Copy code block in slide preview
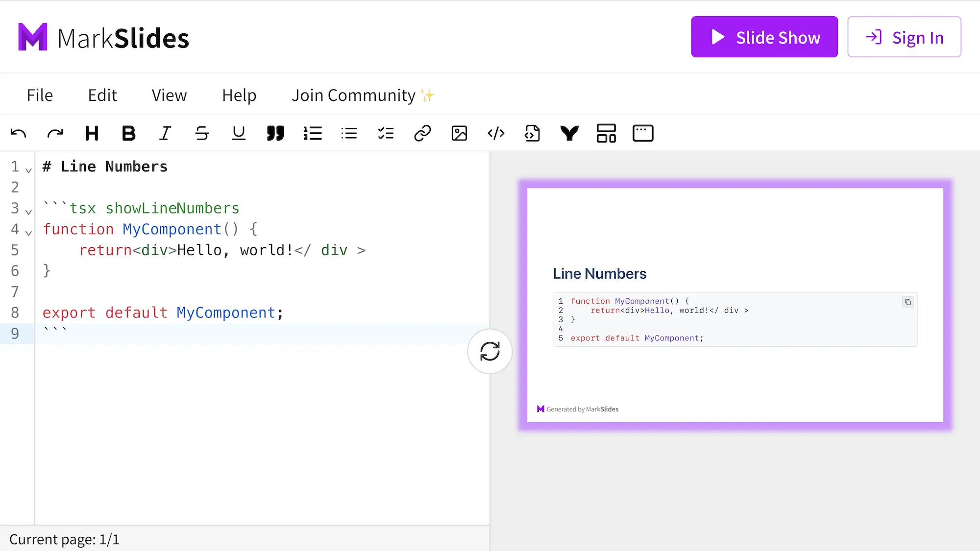Screen dimensions: 980x551 (x=907, y=302)
